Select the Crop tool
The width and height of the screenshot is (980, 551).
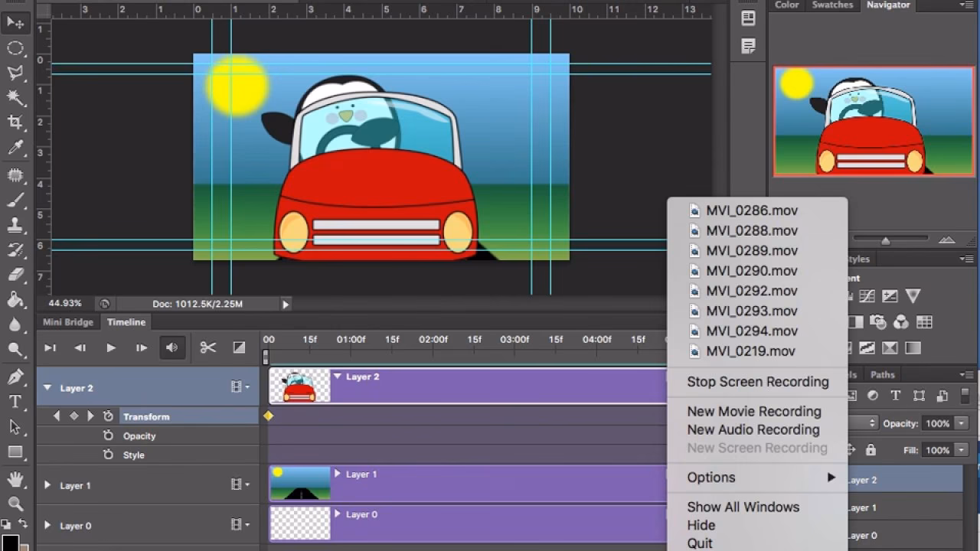16,122
